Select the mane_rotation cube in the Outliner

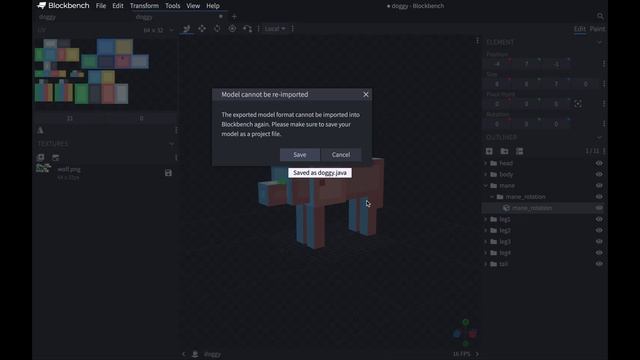pyautogui.click(x=543, y=208)
